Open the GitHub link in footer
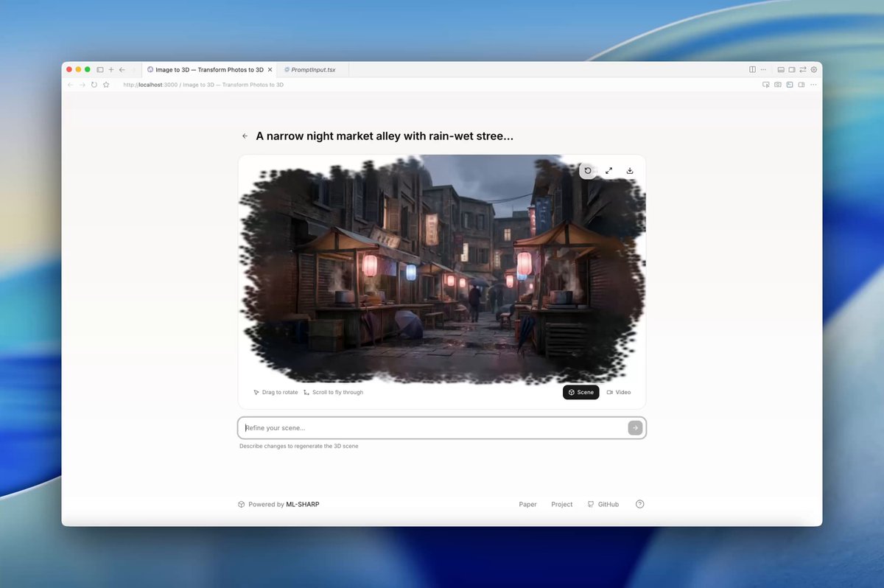The height and width of the screenshot is (588, 884). pyautogui.click(x=603, y=505)
